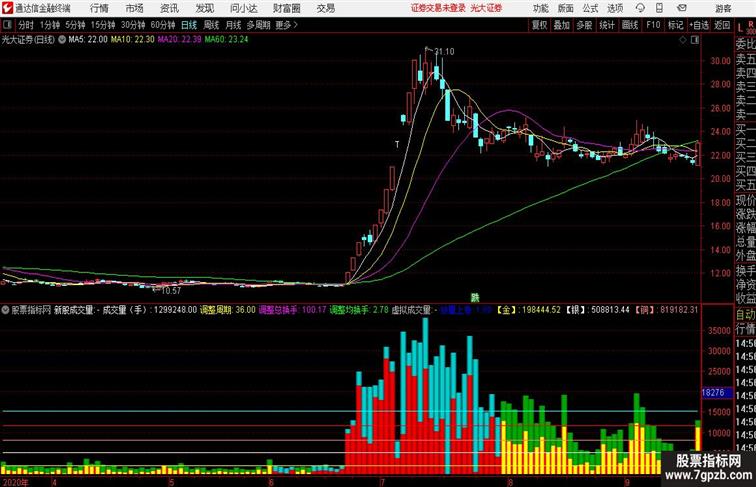Click the 【金】 198444.52 value
756x487 pixels.
(x=528, y=310)
